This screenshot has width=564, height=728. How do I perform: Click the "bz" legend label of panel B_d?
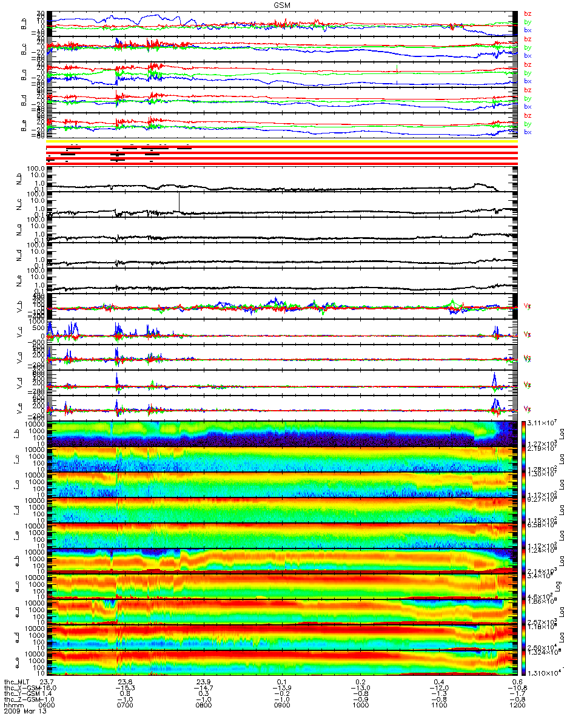click(x=528, y=90)
